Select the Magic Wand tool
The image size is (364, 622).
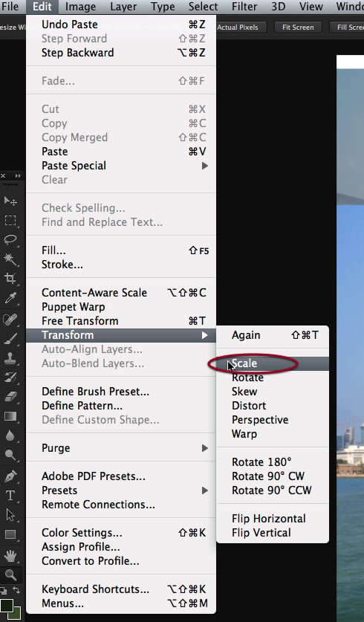point(10,259)
